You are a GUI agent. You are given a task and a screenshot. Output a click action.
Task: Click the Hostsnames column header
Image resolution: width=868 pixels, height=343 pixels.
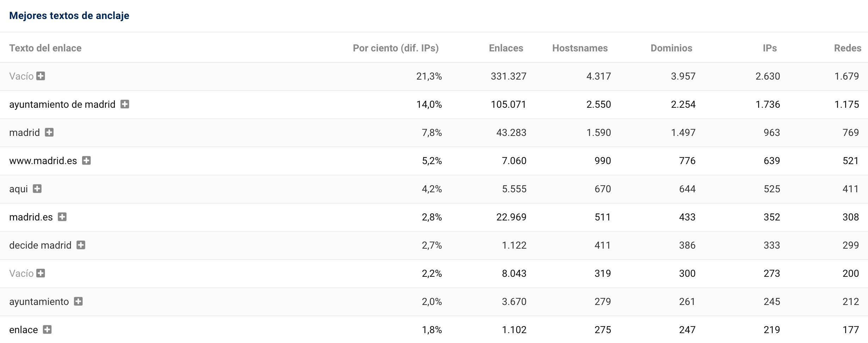[x=580, y=48]
